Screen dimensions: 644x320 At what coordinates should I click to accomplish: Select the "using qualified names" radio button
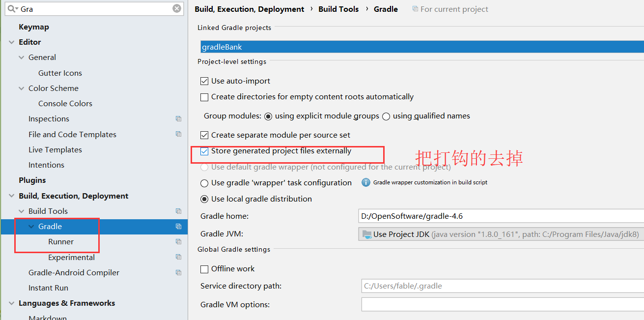[386, 116]
